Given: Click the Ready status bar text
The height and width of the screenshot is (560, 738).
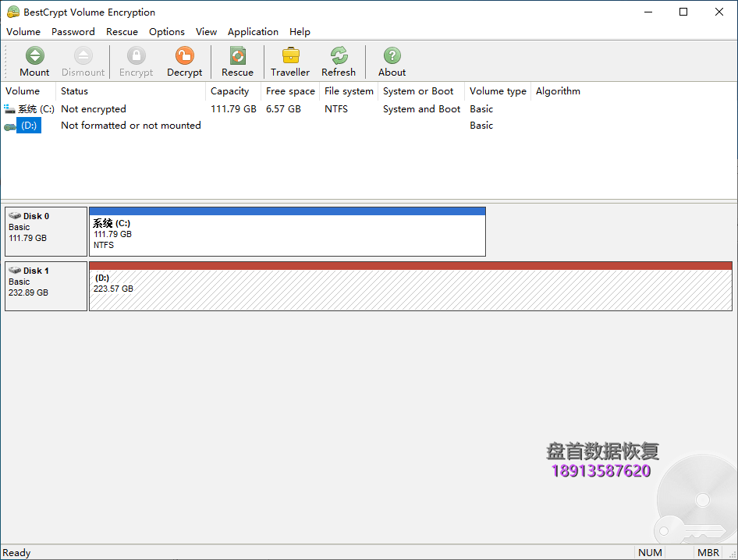Looking at the screenshot, I should coord(16,552).
